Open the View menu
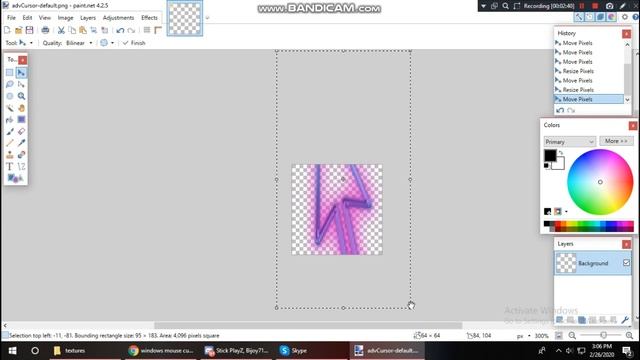The height and width of the screenshot is (360, 640). coord(44,18)
